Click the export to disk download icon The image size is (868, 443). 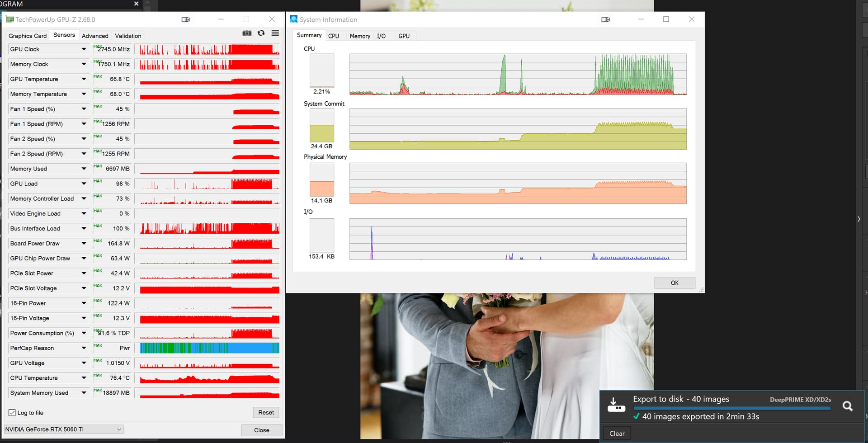click(615, 404)
